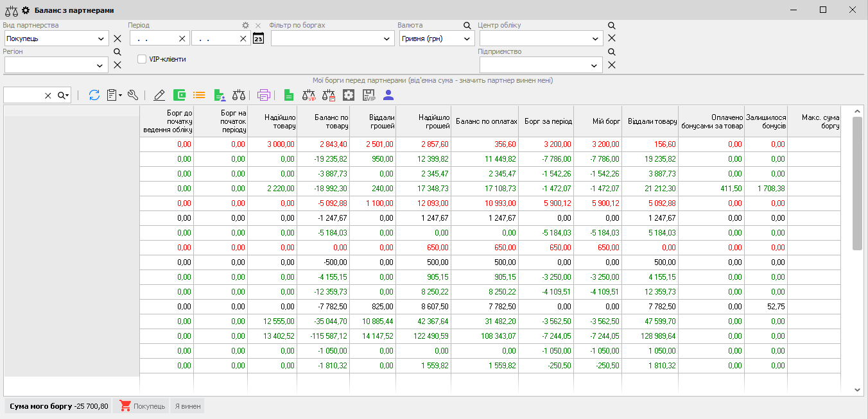The height and width of the screenshot is (419, 868).
Task: Click the gear icon next to Період
Action: 245,25
